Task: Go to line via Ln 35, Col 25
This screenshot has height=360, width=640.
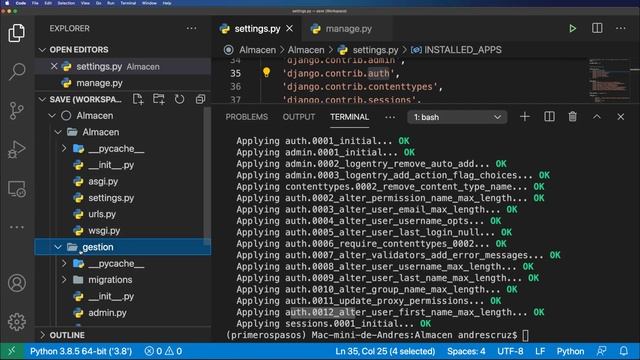Action: point(385,351)
